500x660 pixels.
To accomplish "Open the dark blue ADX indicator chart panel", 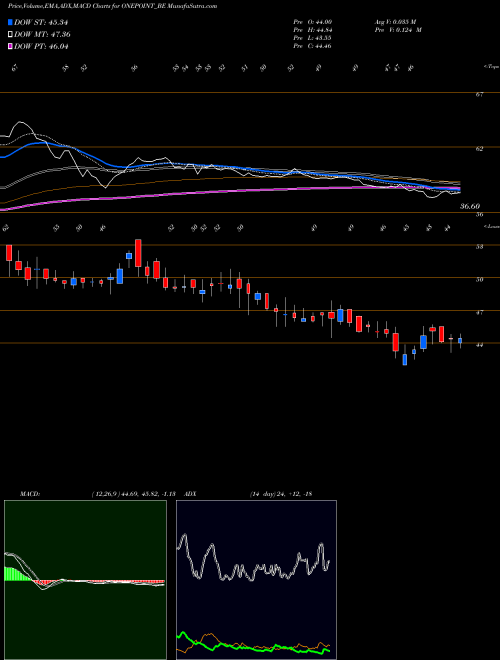I will point(256,580).
